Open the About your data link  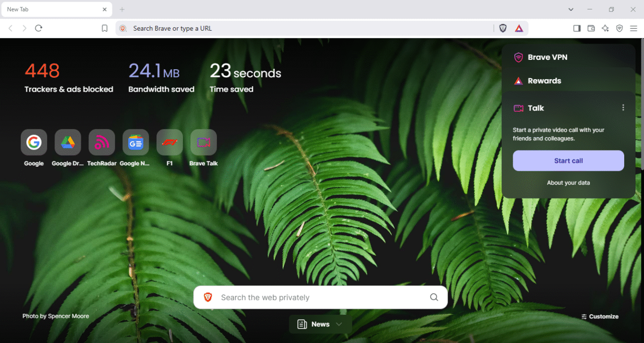coord(568,182)
